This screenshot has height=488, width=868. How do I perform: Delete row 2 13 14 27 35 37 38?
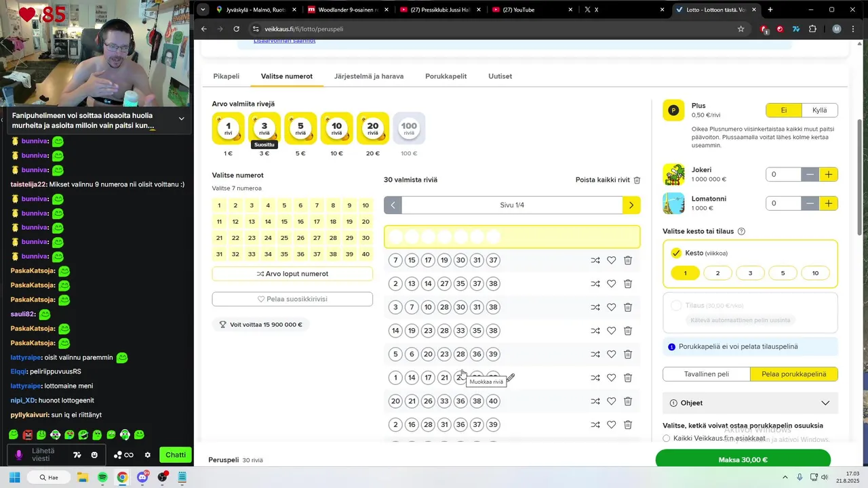(628, 284)
